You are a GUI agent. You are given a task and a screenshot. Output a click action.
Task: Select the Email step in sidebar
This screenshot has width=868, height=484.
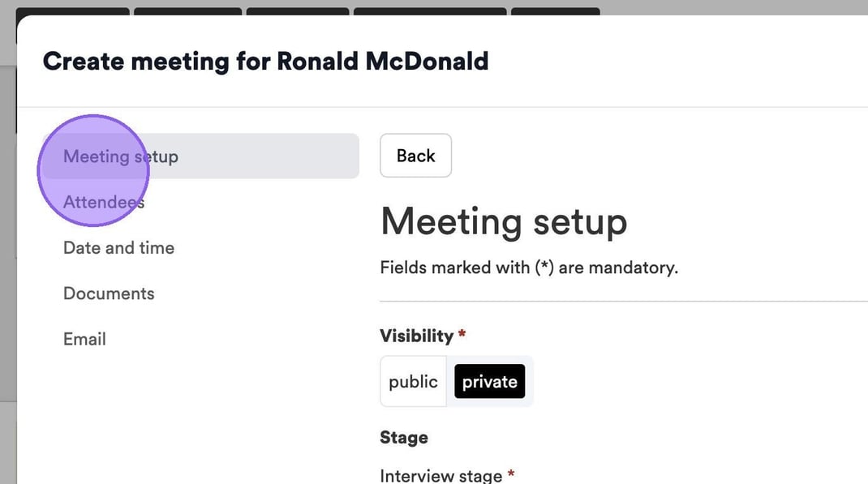(x=84, y=339)
